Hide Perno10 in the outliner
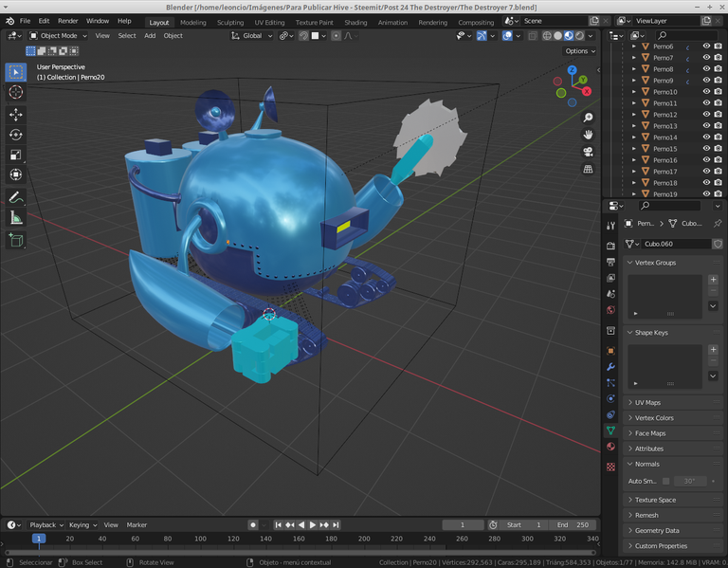 (x=706, y=92)
